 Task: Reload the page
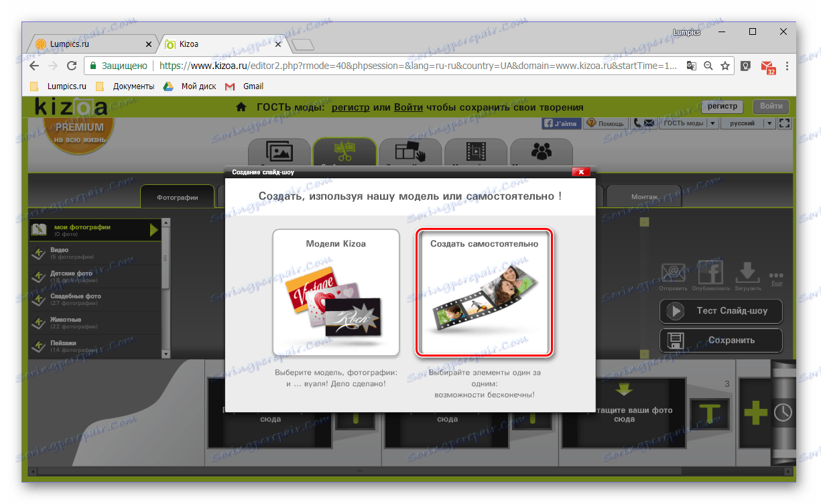coord(72,66)
